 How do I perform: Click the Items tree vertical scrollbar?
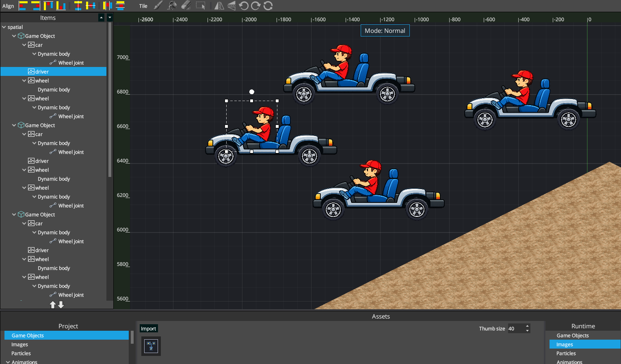tap(110, 99)
